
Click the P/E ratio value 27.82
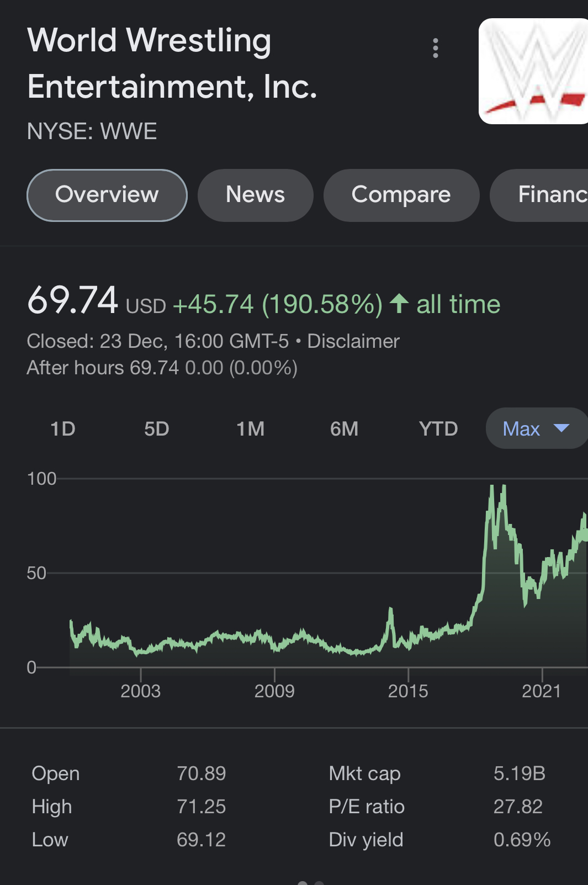[x=518, y=807]
